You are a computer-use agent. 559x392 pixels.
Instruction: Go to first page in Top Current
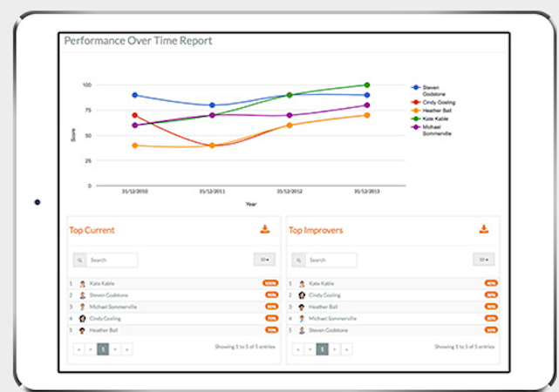(x=78, y=349)
